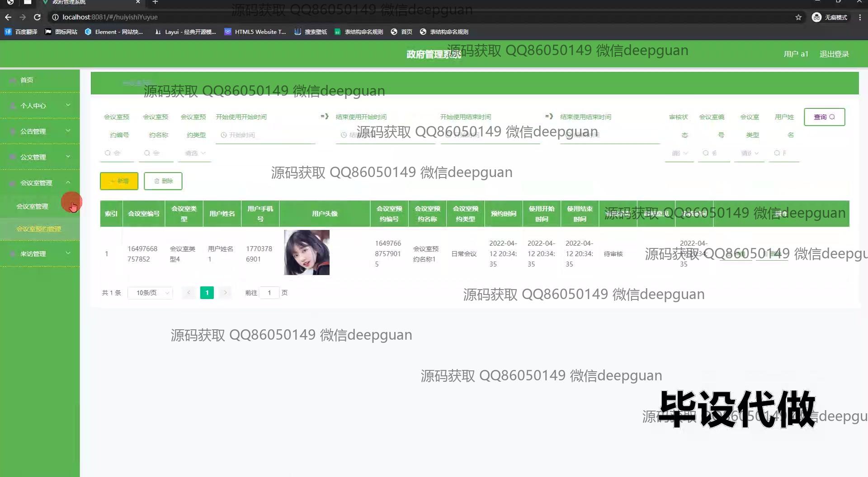Click the 查询 search button
The width and height of the screenshot is (868, 477).
click(x=824, y=117)
